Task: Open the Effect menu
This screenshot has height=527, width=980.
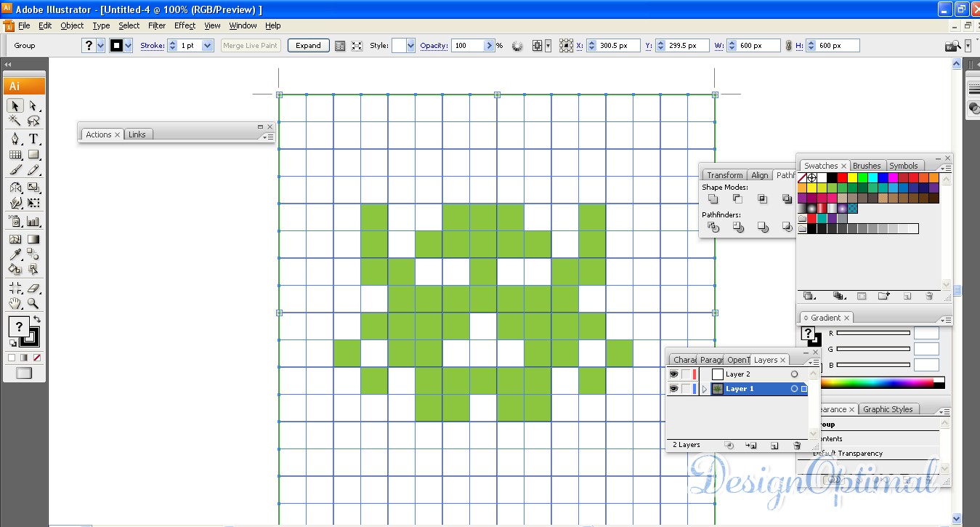Action: pos(185,25)
